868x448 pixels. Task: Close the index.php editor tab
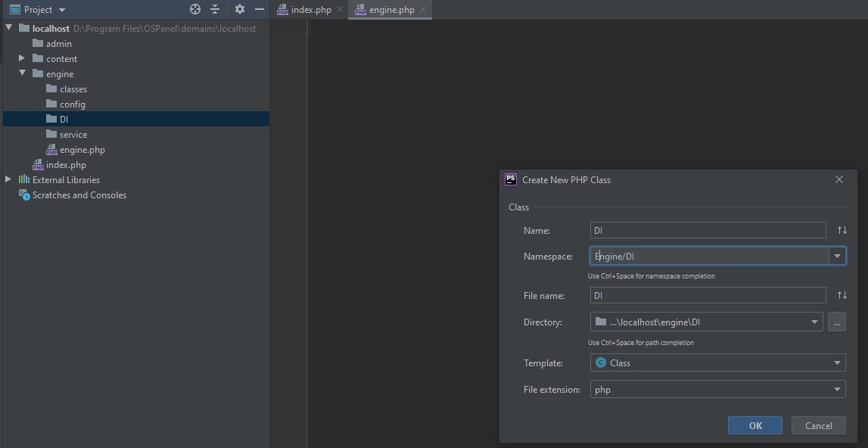point(340,10)
